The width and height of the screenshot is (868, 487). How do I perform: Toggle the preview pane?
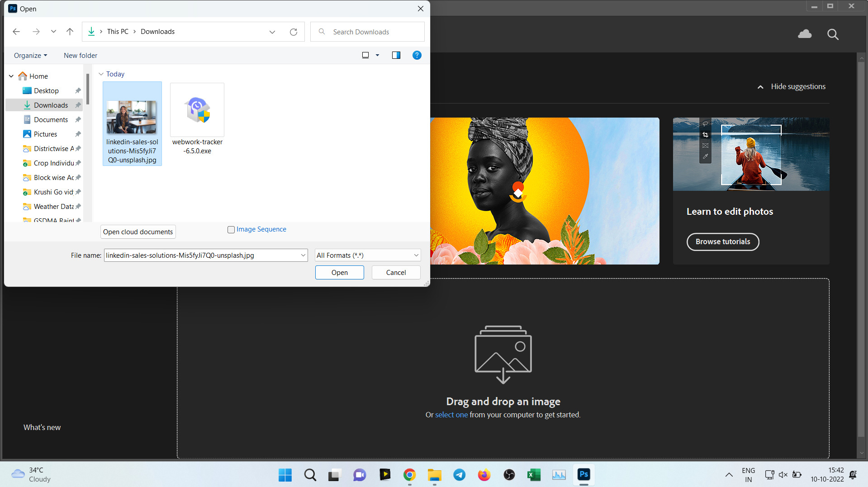coord(396,55)
